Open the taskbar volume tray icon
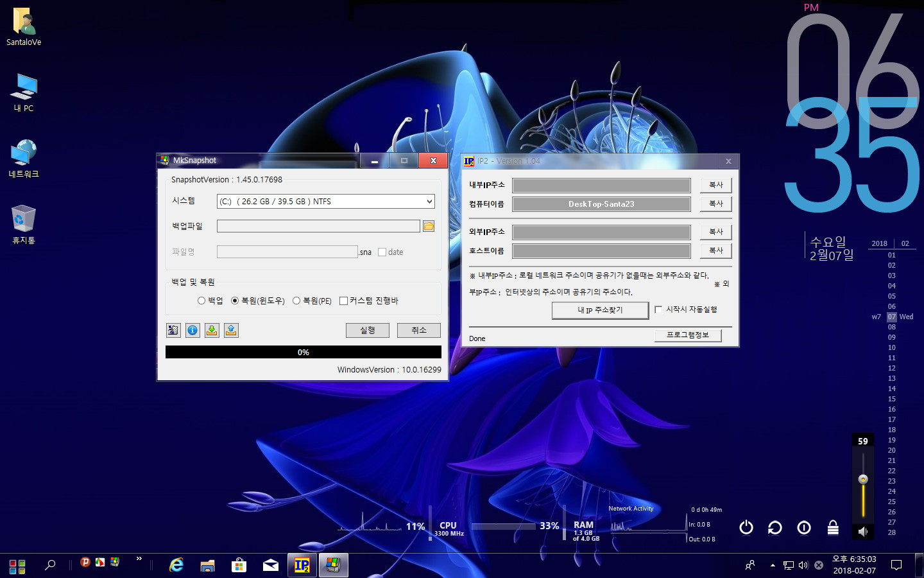Screen dimensions: 924x578 (803, 565)
